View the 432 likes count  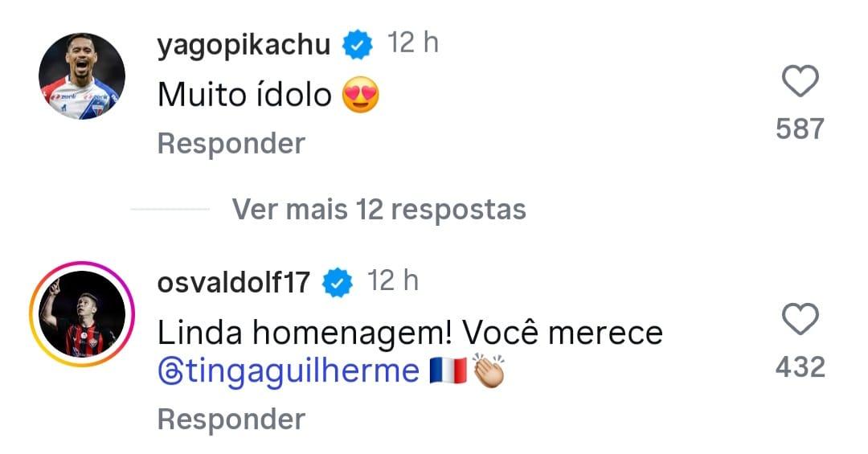[x=800, y=367]
